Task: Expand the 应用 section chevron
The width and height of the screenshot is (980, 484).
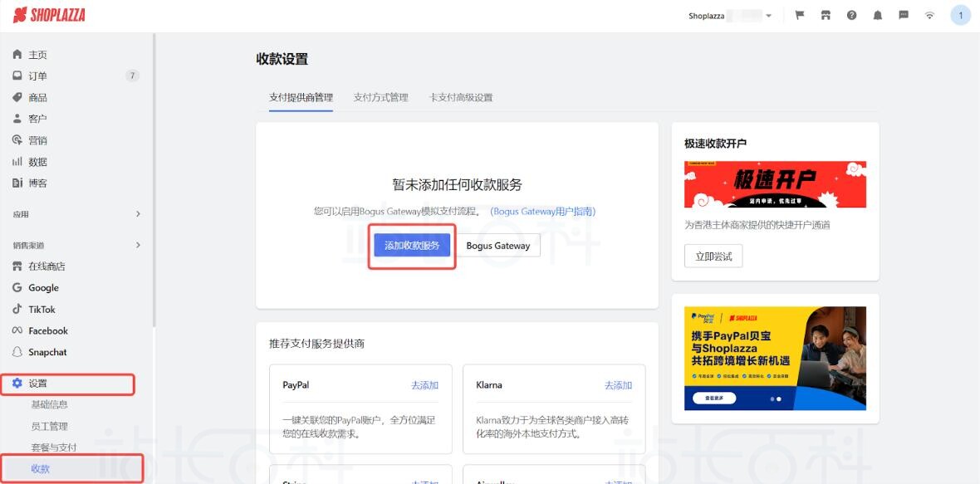Action: coord(138,213)
